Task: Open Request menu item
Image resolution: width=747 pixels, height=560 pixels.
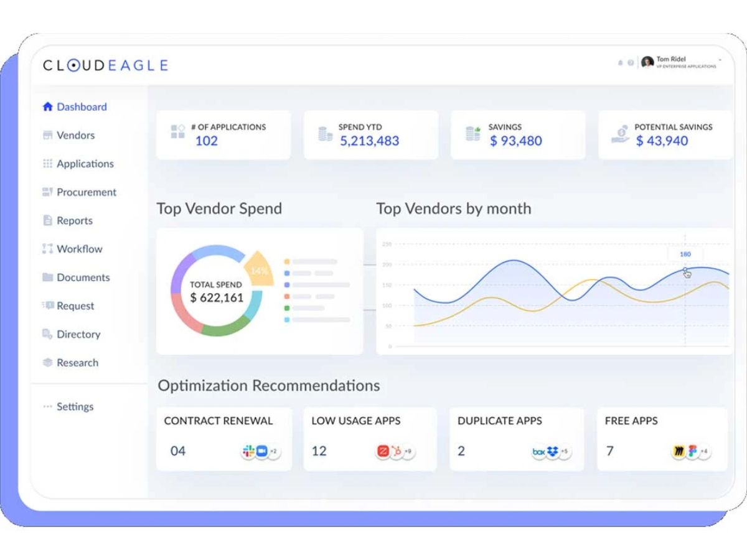Action: coord(75,306)
